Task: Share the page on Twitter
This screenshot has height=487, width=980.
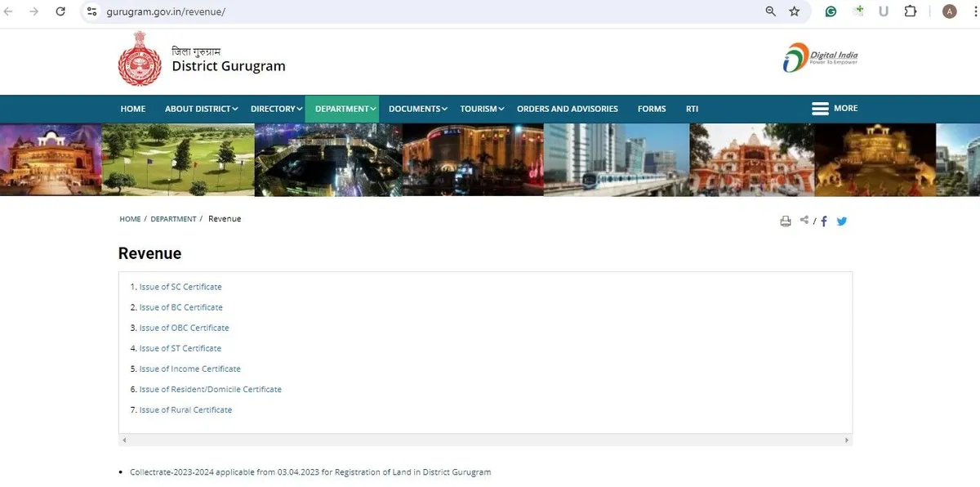Action: tap(842, 221)
